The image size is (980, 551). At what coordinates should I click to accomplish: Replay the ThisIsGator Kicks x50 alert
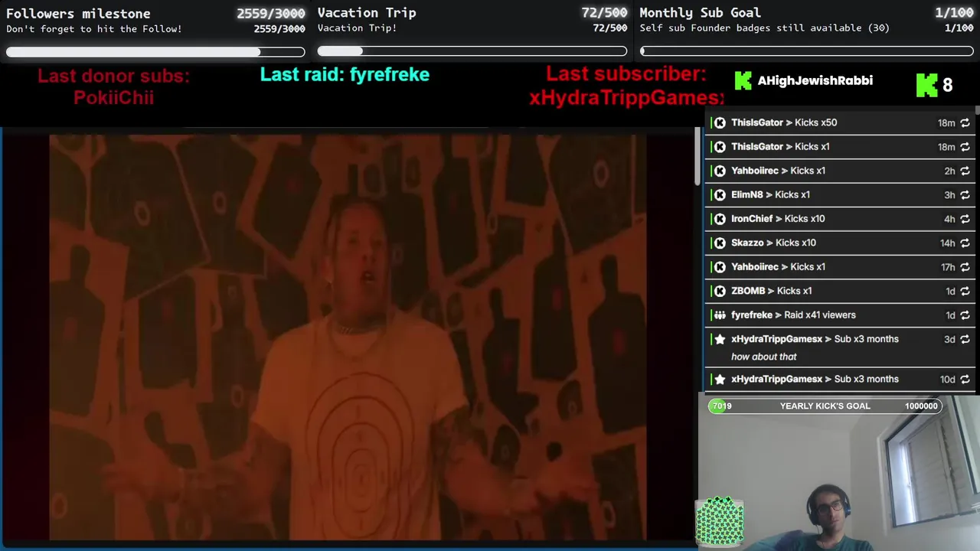coord(965,122)
